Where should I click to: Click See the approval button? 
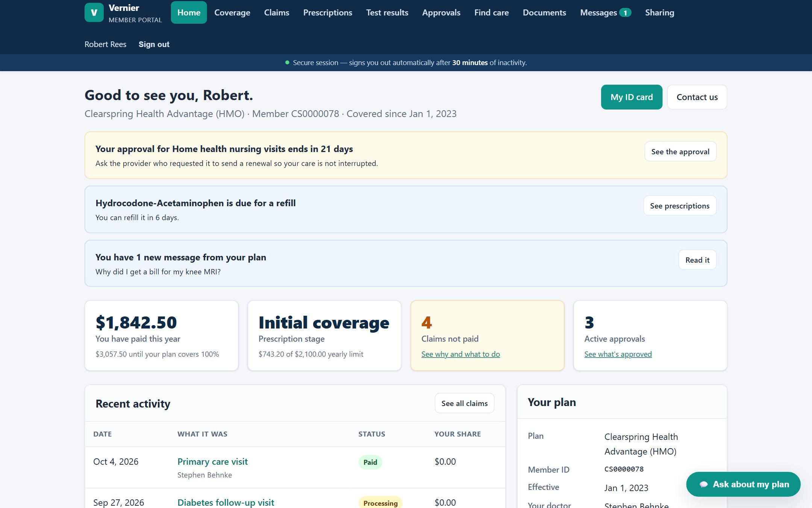[x=680, y=152]
